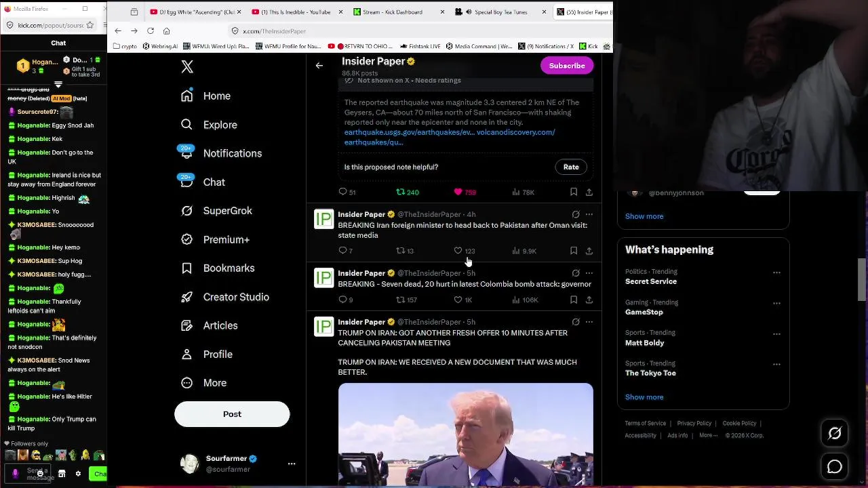Open the crypto bookmarks folder
868x488 pixels.
pos(125,47)
